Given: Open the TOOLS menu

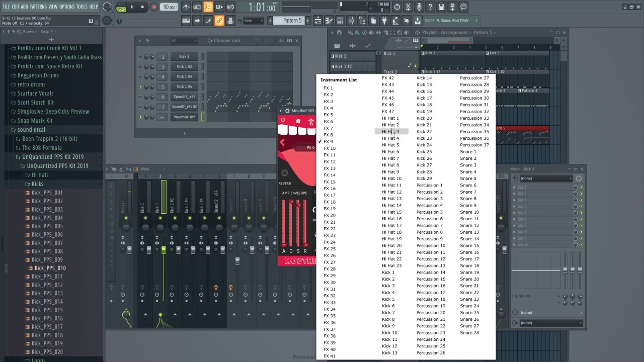Looking at the screenshot, I should pyautogui.click(x=82, y=7).
